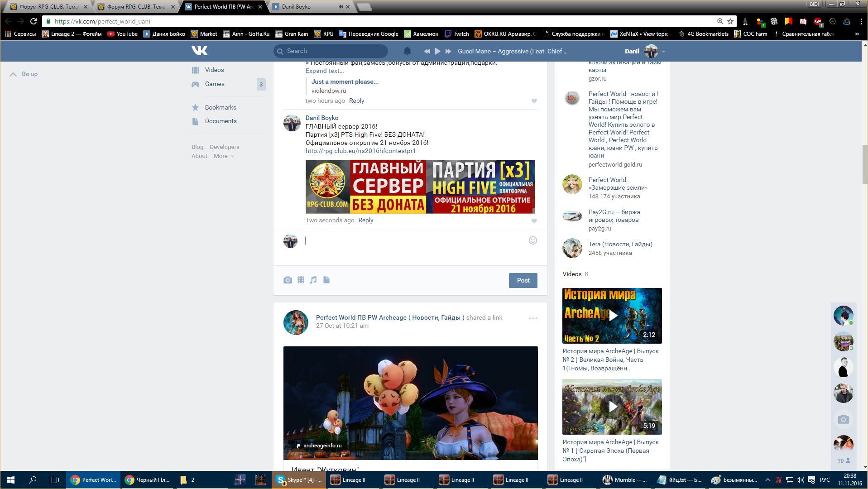The height and width of the screenshot is (489, 868).
Task: Switch to the first Форум RPG-CLUB tab
Action: click(48, 7)
